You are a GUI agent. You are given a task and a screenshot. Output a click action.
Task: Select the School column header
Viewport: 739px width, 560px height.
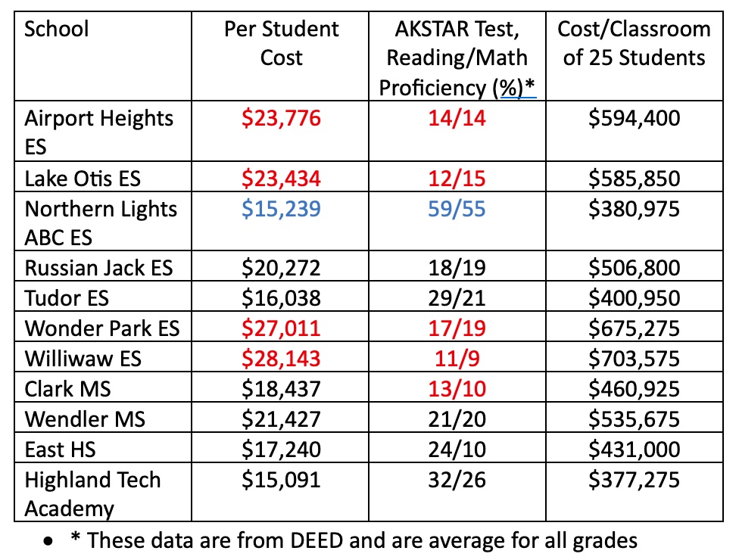56,29
